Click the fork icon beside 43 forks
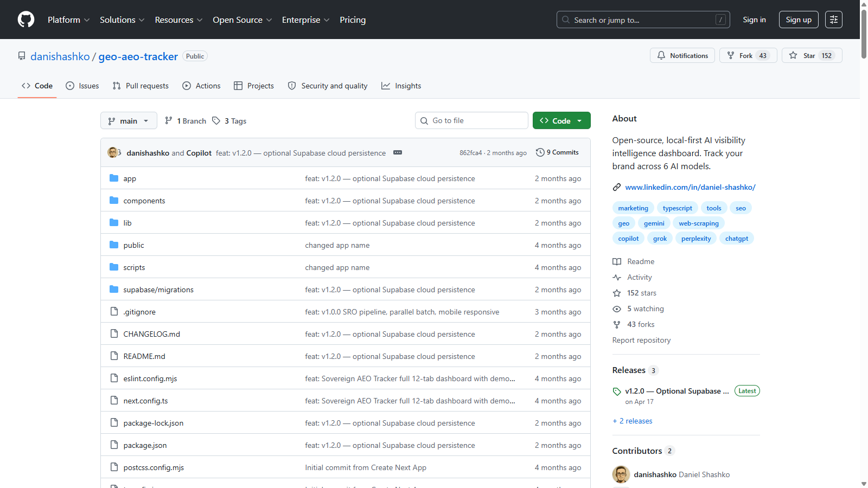The height and width of the screenshot is (488, 868). (617, 324)
